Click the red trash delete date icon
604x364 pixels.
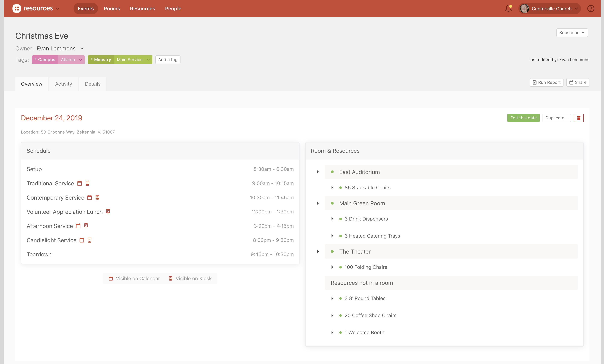tap(578, 118)
